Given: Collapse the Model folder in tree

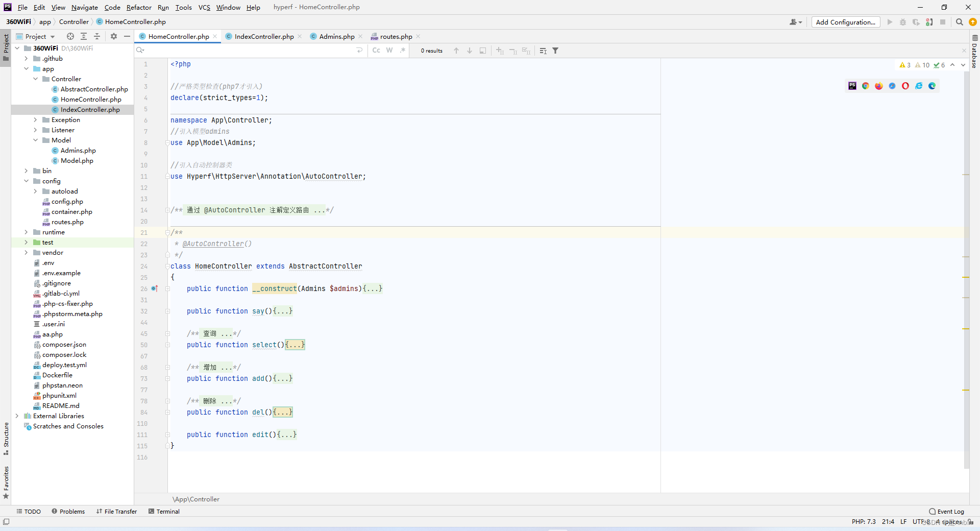Looking at the screenshot, I should 35,140.
